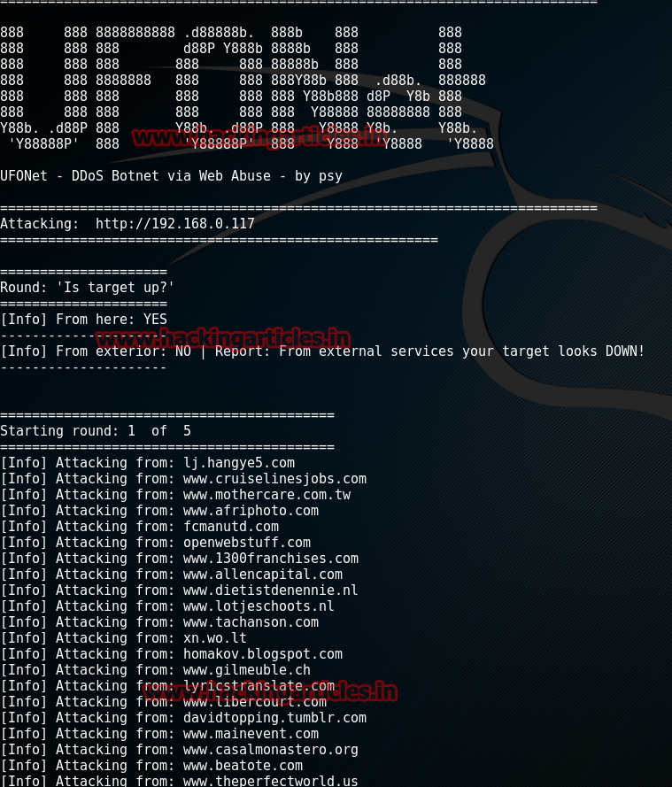Click the www.theperfectworld.us line
The height and width of the screenshot is (787, 672).
pyautogui.click(x=179, y=781)
